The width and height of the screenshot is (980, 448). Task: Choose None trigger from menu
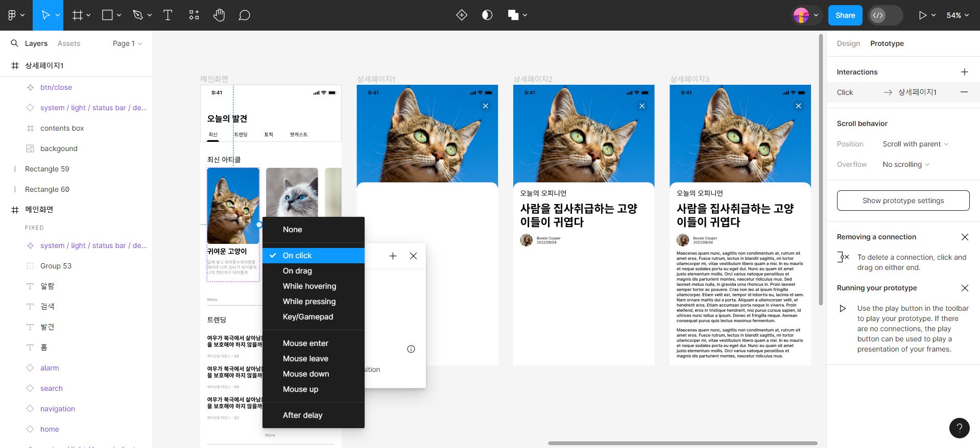(314, 230)
